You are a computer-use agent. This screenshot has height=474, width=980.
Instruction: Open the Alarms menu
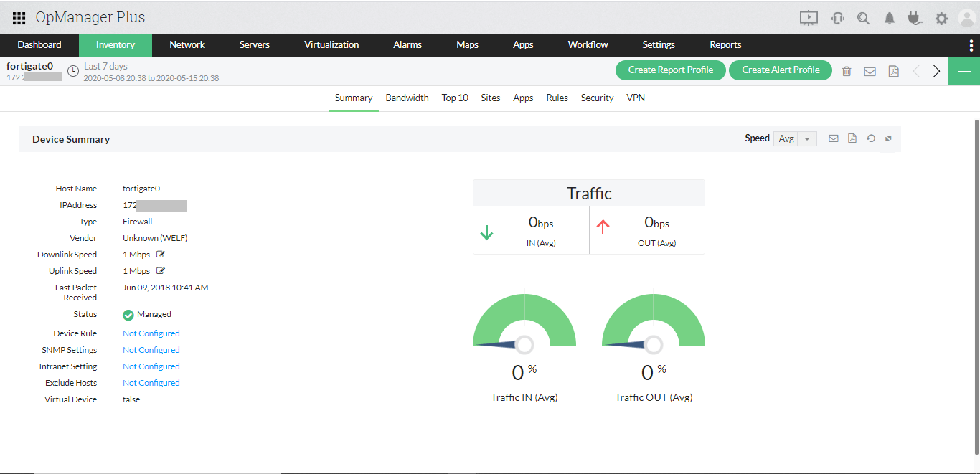[x=407, y=44]
